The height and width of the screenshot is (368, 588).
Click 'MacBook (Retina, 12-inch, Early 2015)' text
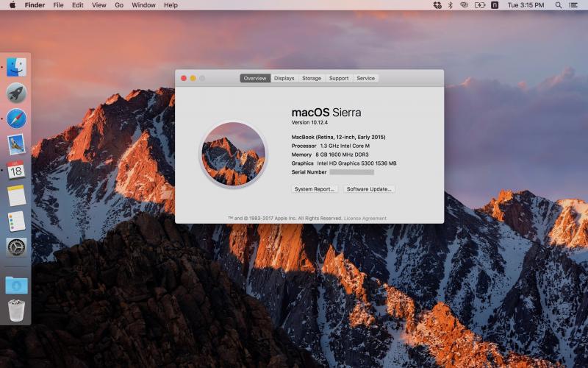point(338,137)
